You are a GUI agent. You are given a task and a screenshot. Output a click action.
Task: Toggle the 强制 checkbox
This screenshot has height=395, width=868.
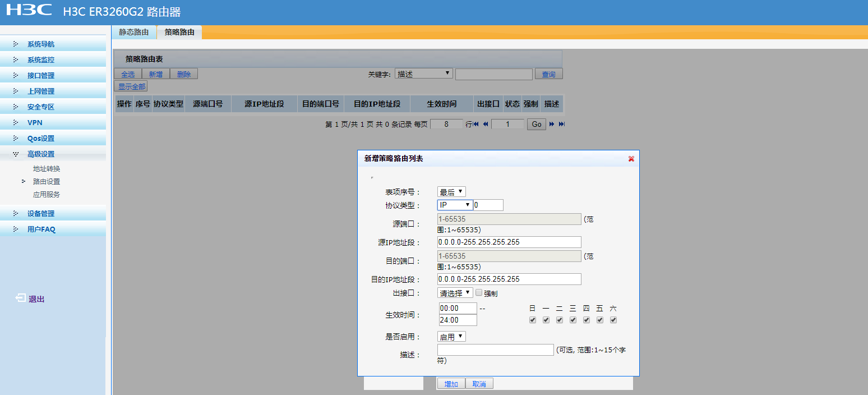pos(479,292)
